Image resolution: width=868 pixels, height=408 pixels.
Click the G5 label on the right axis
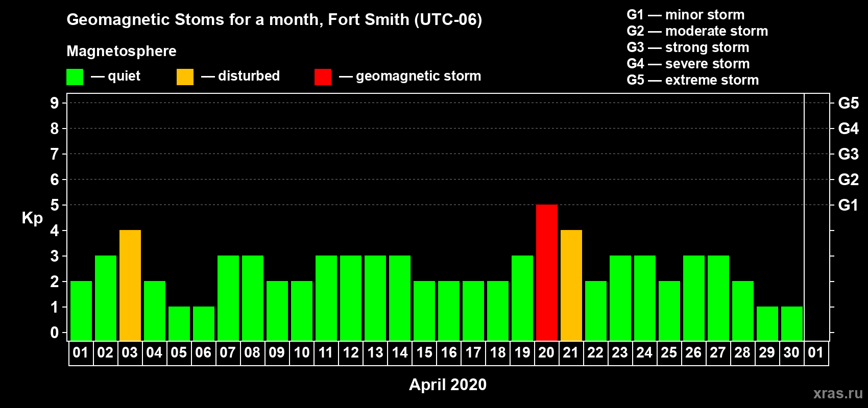pyautogui.click(x=849, y=103)
